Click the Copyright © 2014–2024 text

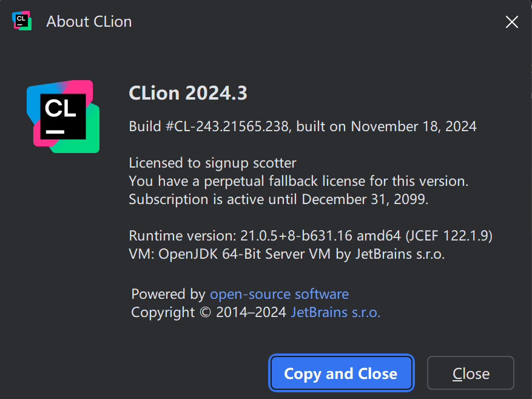(x=209, y=313)
